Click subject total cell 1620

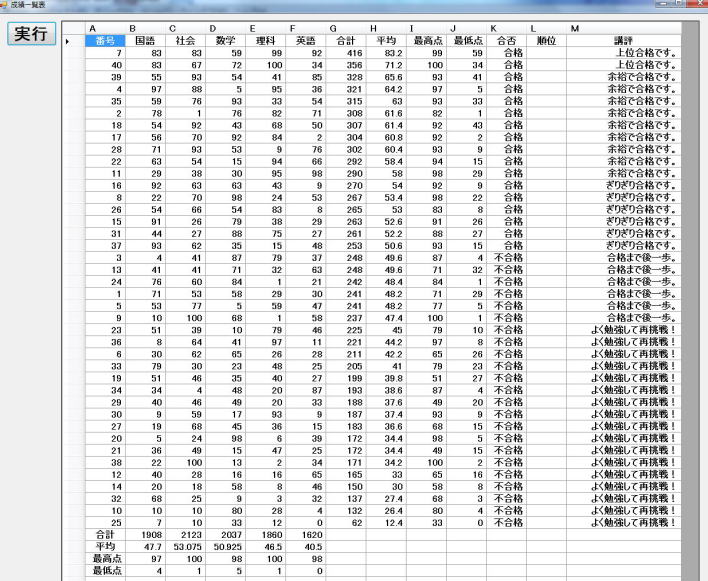click(306, 535)
